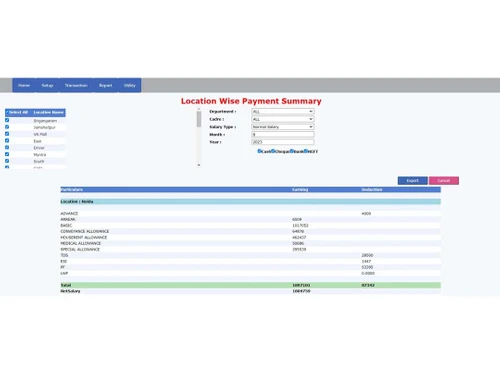Click the NetSalary amount value

pyautogui.click(x=301, y=291)
